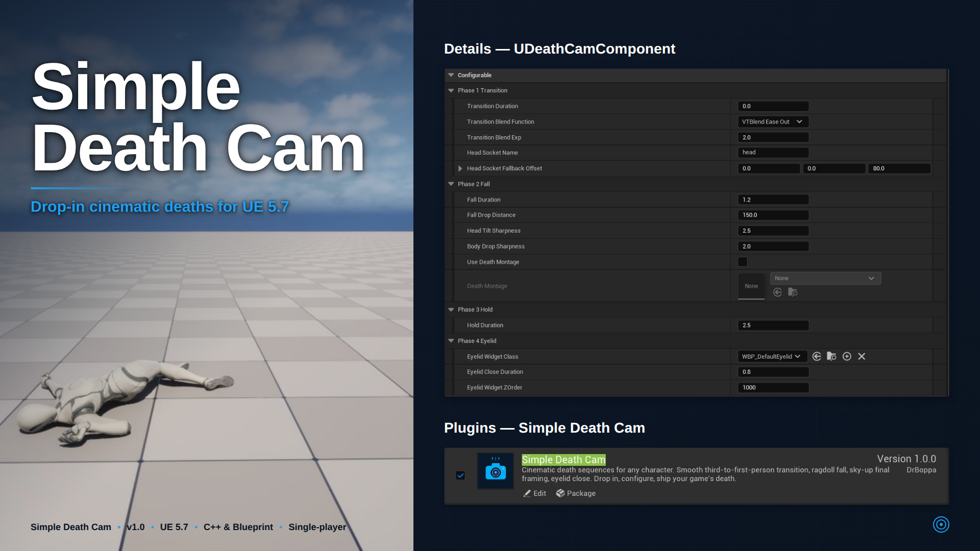Click the Body Drop Sharpness field
This screenshot has width=980, height=551.
773,246
